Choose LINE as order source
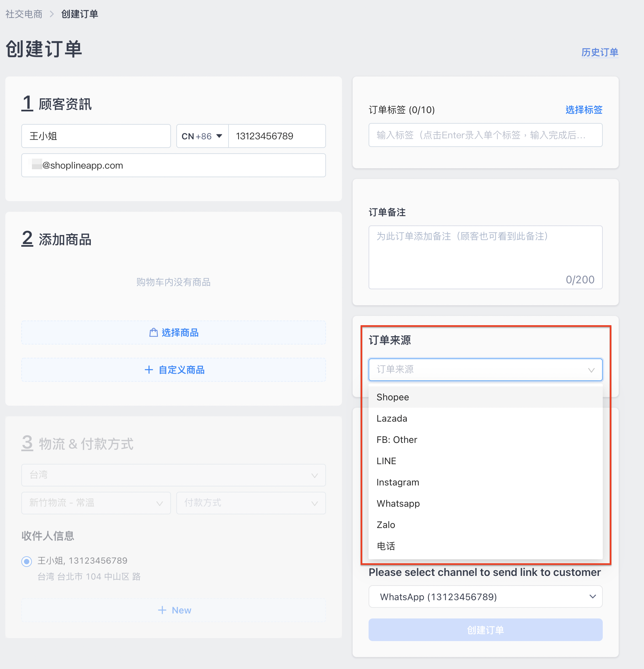 point(485,461)
